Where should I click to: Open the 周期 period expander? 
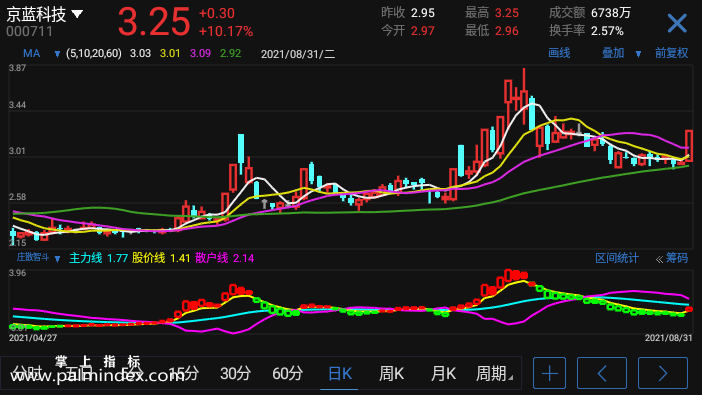pyautogui.click(x=495, y=373)
